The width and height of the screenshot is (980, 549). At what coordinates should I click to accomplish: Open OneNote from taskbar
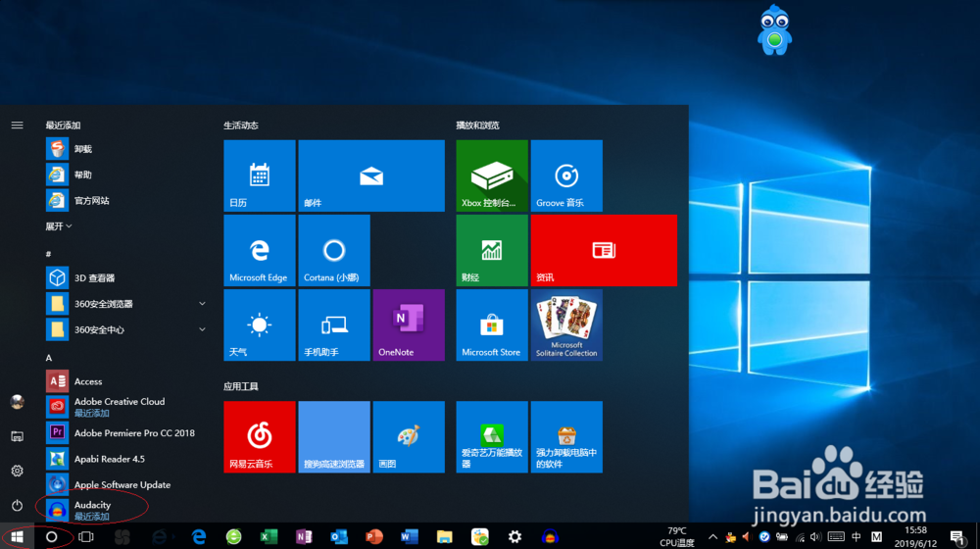click(x=304, y=536)
